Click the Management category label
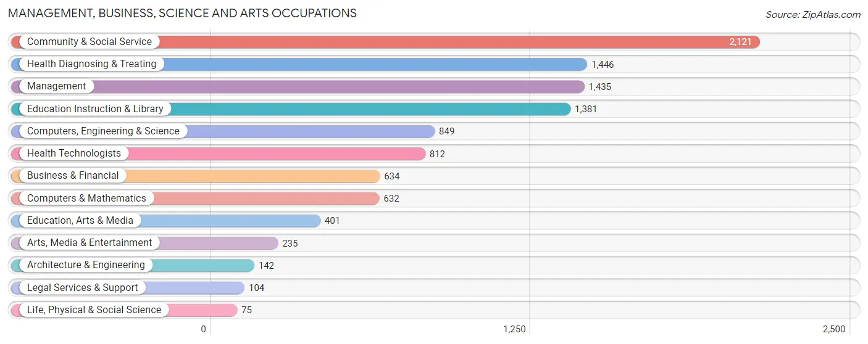This screenshot has height=344, width=868. 57,86
